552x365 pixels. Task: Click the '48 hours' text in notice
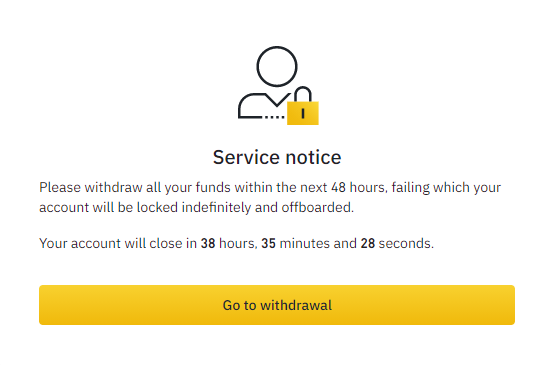tap(358, 187)
